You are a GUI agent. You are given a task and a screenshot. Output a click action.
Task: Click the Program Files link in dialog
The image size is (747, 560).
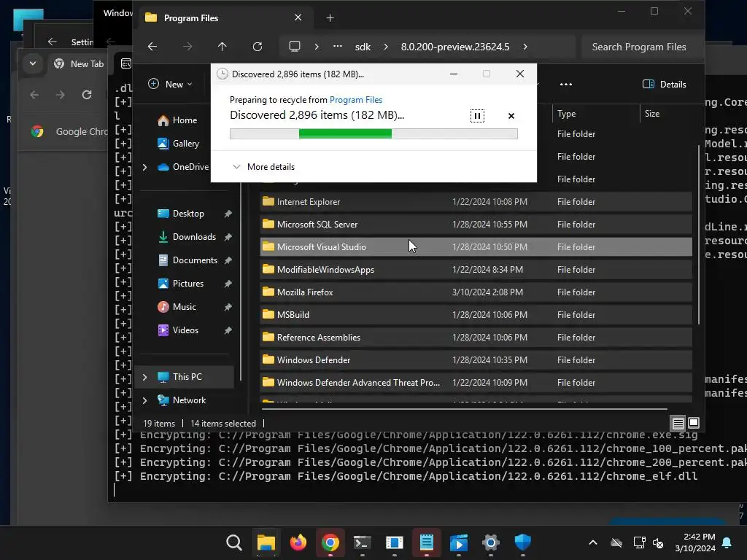(356, 99)
